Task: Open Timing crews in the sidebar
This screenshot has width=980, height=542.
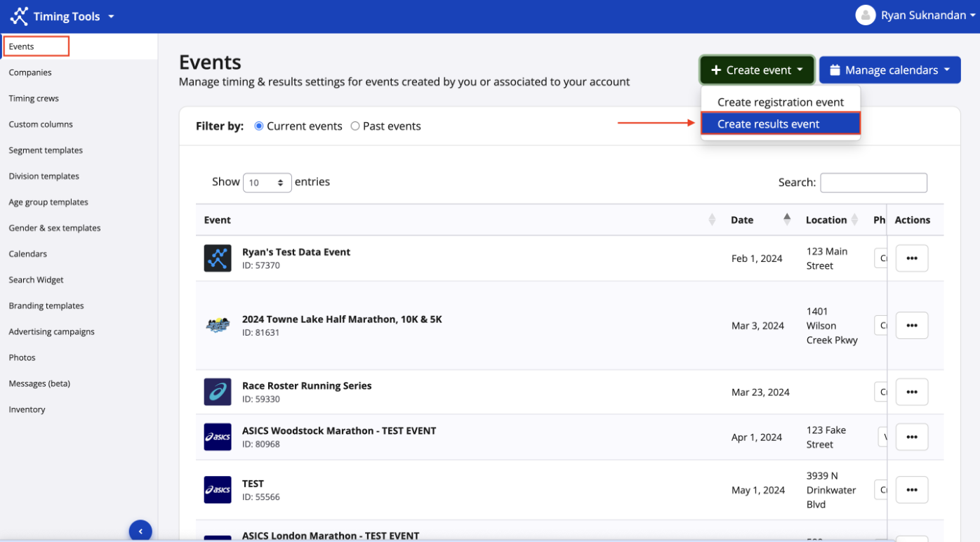Action: [34, 98]
